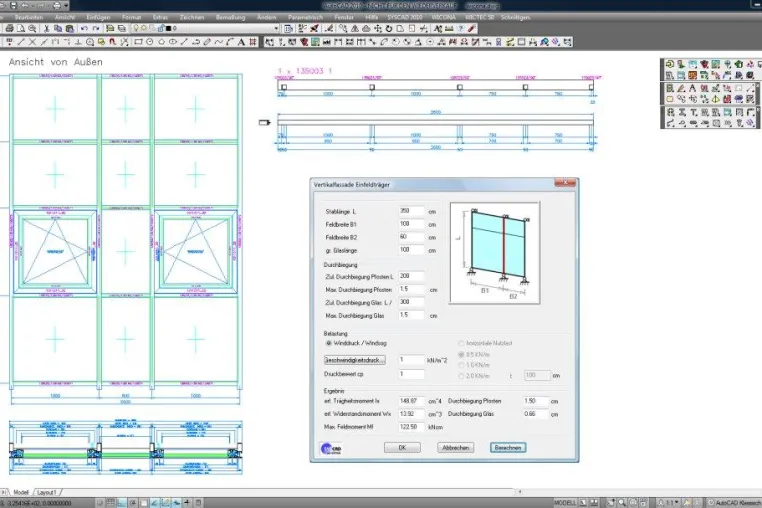Switch to the Model tab
Screen dimensions: 762x508
21,492
